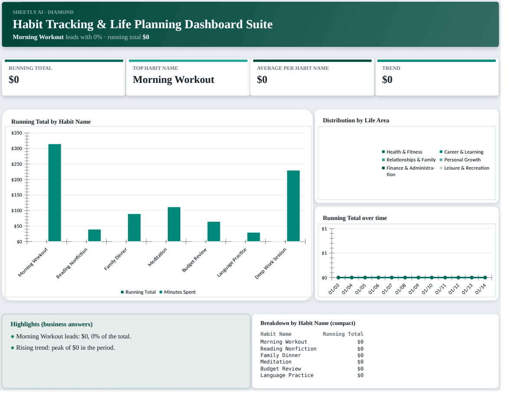Click the Deep Work Session x-axis label
Viewport: 532px width, 400px height.
pyautogui.click(x=271, y=264)
